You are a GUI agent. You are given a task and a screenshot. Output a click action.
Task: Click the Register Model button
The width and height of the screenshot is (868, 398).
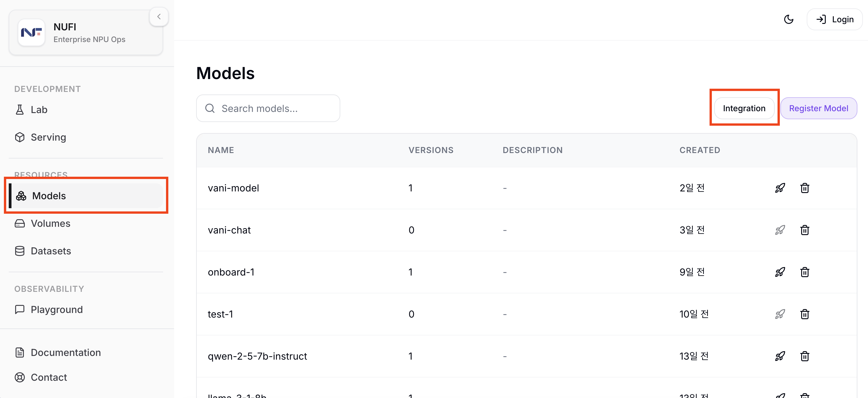coord(818,108)
